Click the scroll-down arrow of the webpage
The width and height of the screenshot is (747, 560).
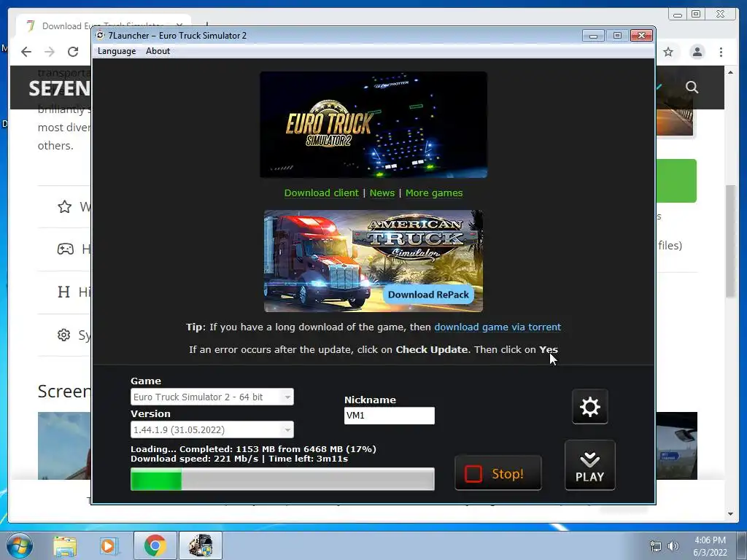click(x=730, y=514)
